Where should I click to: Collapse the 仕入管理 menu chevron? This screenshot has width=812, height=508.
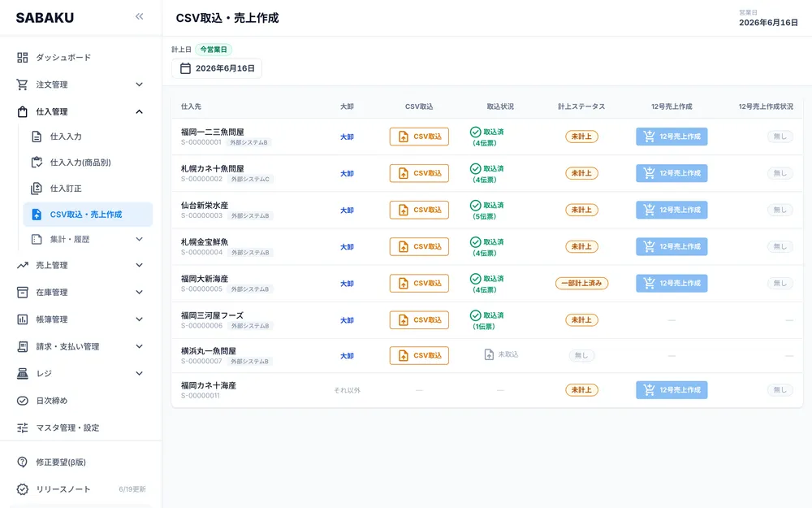tap(140, 111)
